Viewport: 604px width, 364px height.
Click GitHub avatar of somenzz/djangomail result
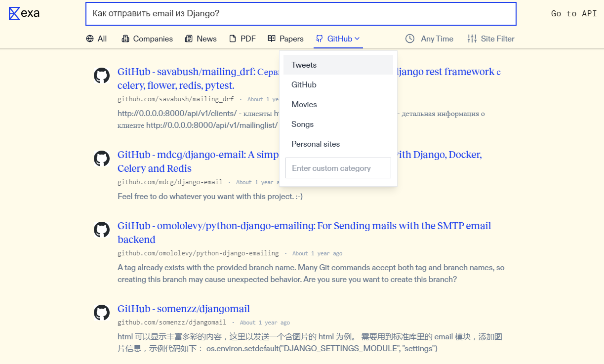tap(102, 313)
